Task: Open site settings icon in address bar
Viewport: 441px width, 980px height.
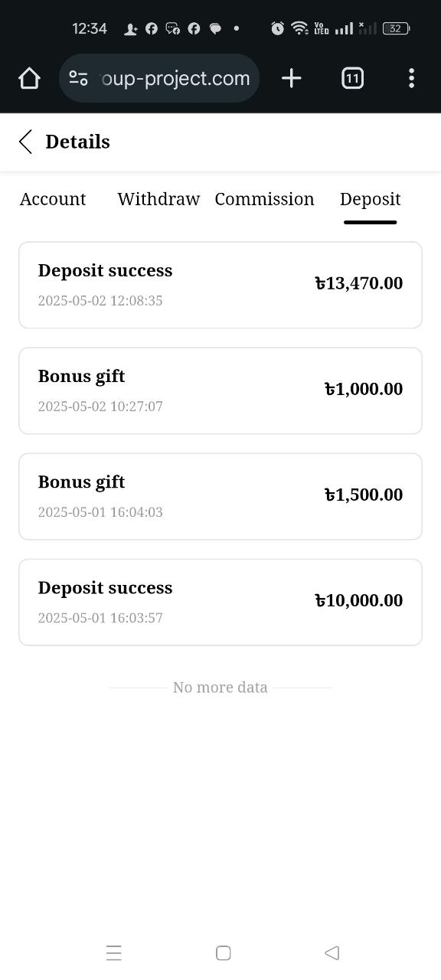Action: 78,78
